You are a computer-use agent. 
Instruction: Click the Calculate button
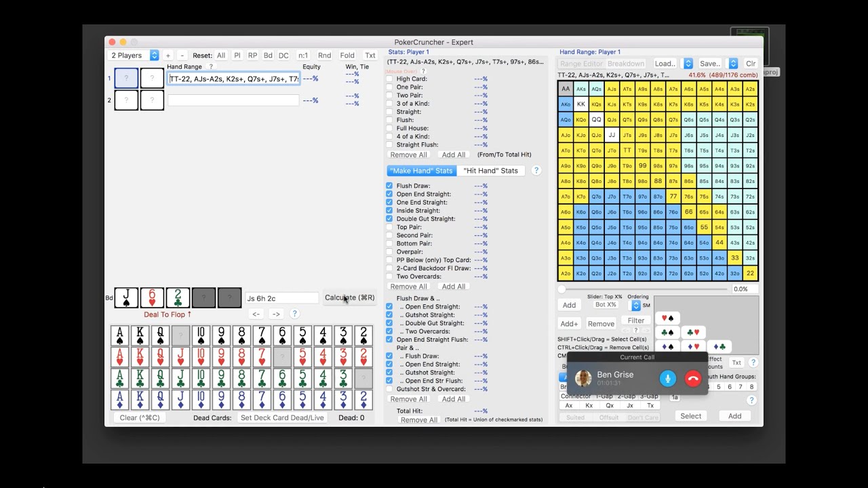349,298
